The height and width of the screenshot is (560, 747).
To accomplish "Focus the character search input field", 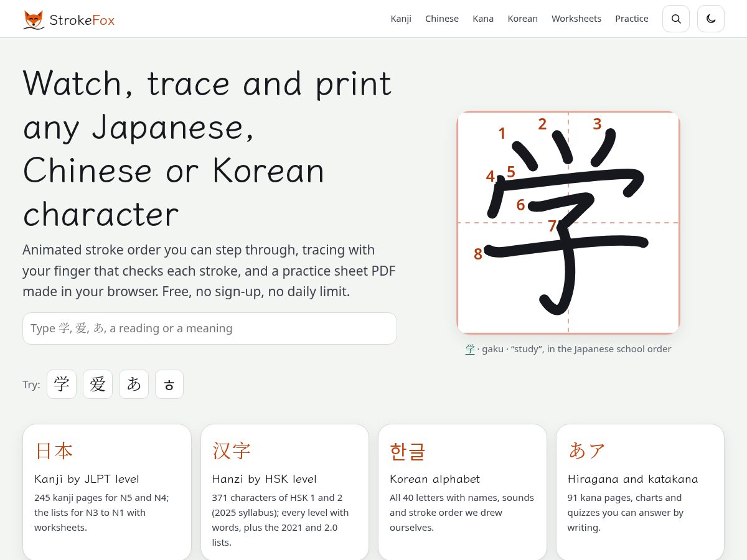I will 210,329.
